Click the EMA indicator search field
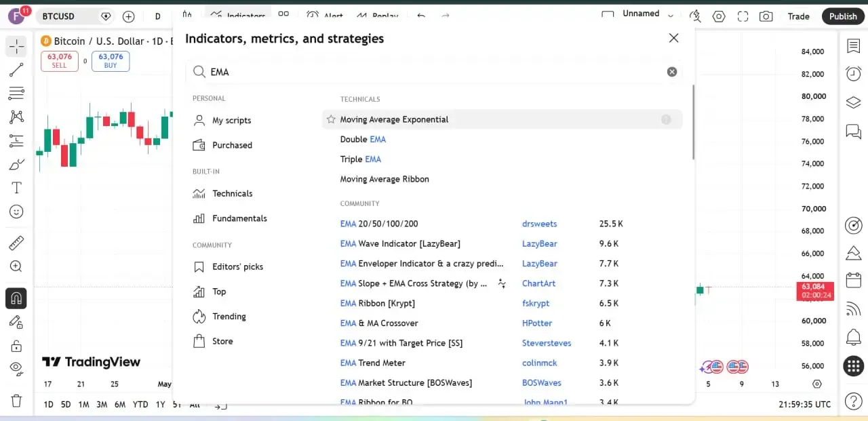 click(x=434, y=72)
